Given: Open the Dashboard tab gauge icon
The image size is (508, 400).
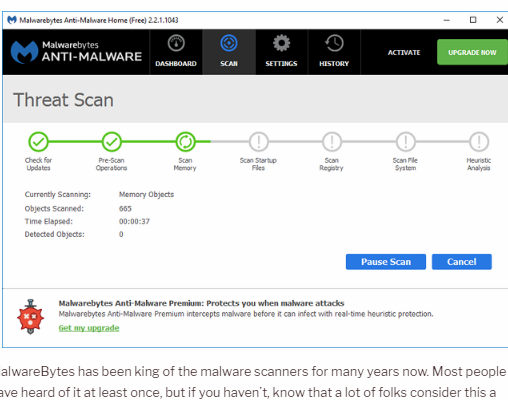Looking at the screenshot, I should (x=176, y=43).
